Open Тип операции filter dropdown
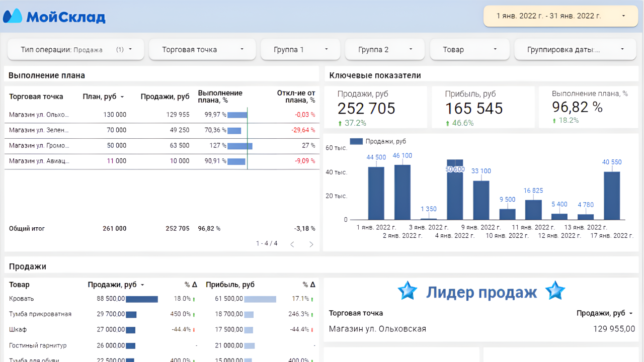Screen dimensions: 644x362 pyautogui.click(x=76, y=50)
